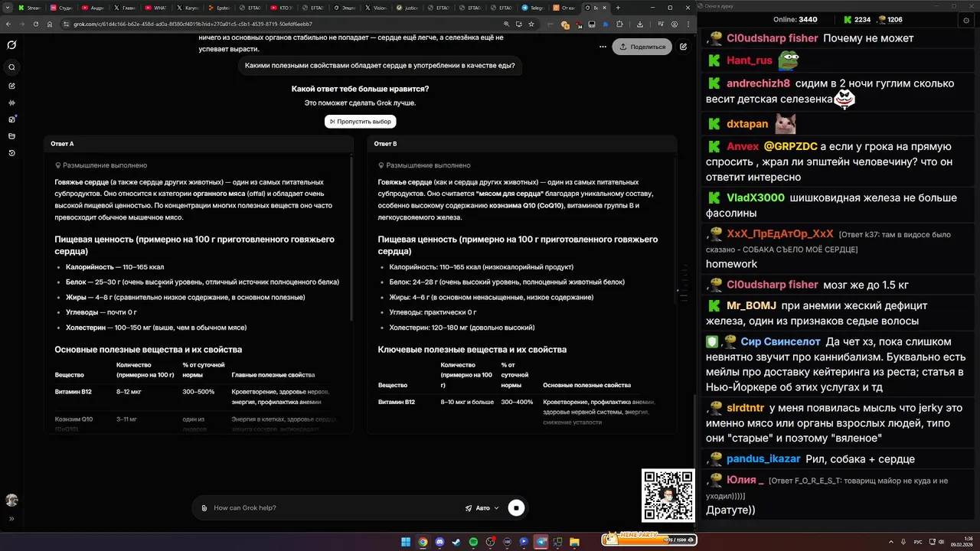
Task: Open tab search dropdown arrow in tab strip
Action: pos(9,8)
